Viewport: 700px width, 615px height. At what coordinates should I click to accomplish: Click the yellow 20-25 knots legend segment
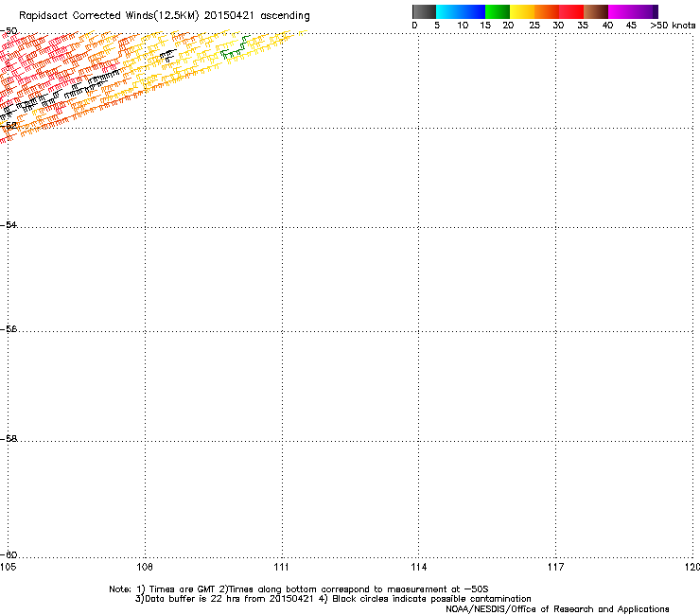click(x=522, y=11)
